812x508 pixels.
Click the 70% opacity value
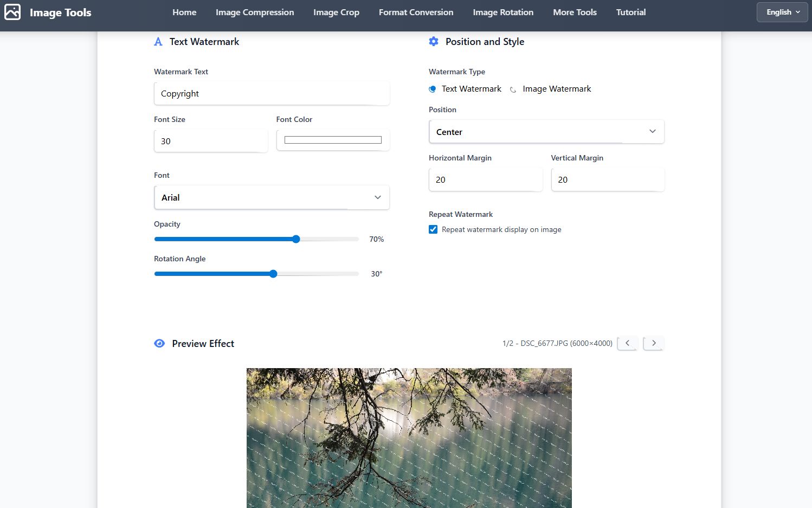pos(377,239)
